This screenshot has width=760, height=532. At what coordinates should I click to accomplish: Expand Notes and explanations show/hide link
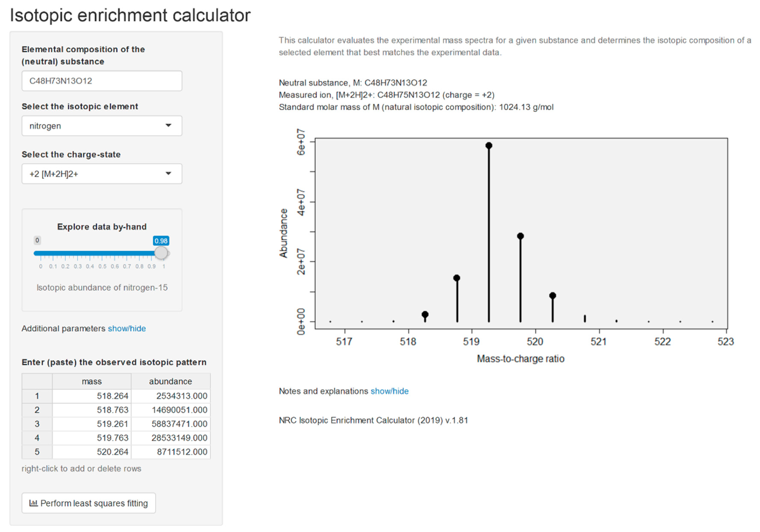pyautogui.click(x=389, y=391)
